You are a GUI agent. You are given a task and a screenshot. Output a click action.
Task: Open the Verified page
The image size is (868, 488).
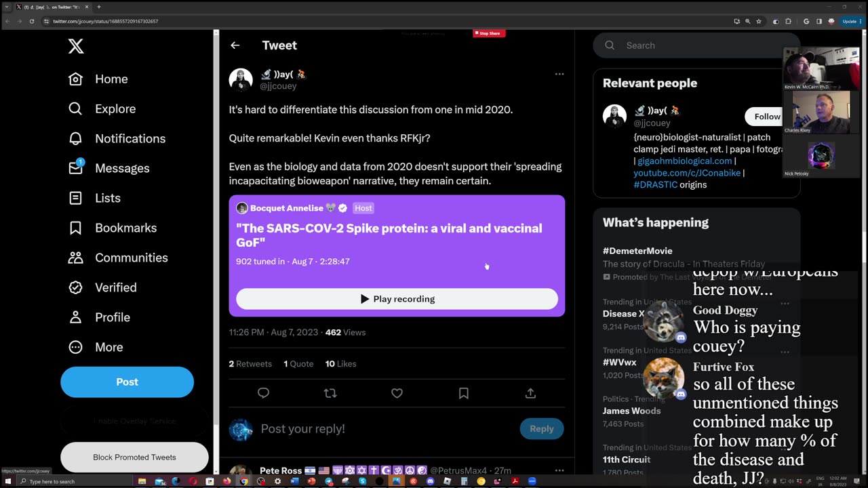coord(102,287)
